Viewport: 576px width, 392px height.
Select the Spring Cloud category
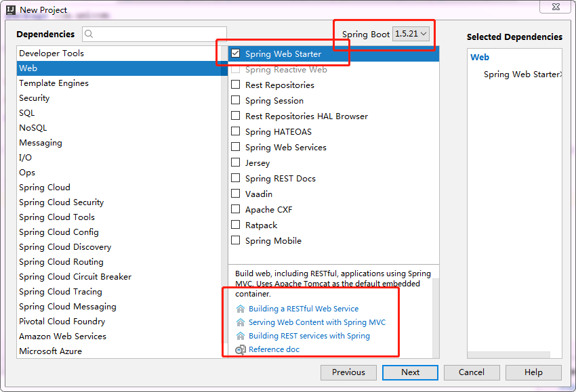[119, 187]
